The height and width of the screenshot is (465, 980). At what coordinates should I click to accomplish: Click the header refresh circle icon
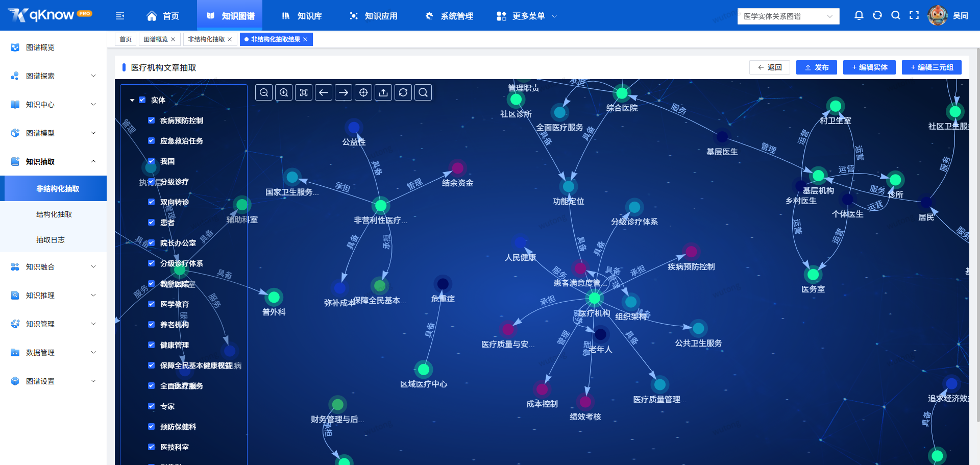coord(877,15)
